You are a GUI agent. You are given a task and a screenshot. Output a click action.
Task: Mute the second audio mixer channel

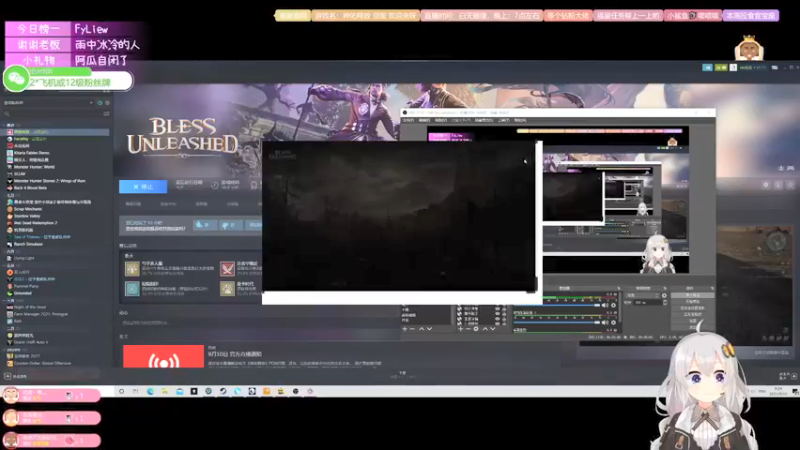pyautogui.click(x=605, y=322)
